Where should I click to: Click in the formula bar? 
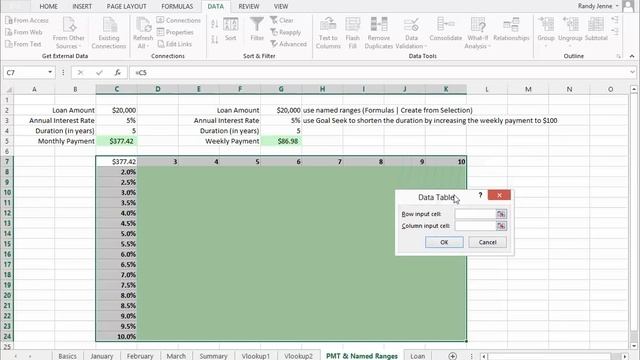[x=380, y=73]
